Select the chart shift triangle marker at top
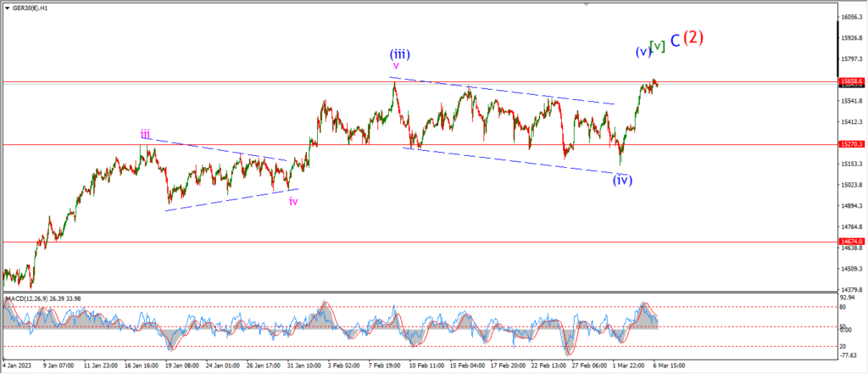This screenshot has width=868, height=374. 587,4
